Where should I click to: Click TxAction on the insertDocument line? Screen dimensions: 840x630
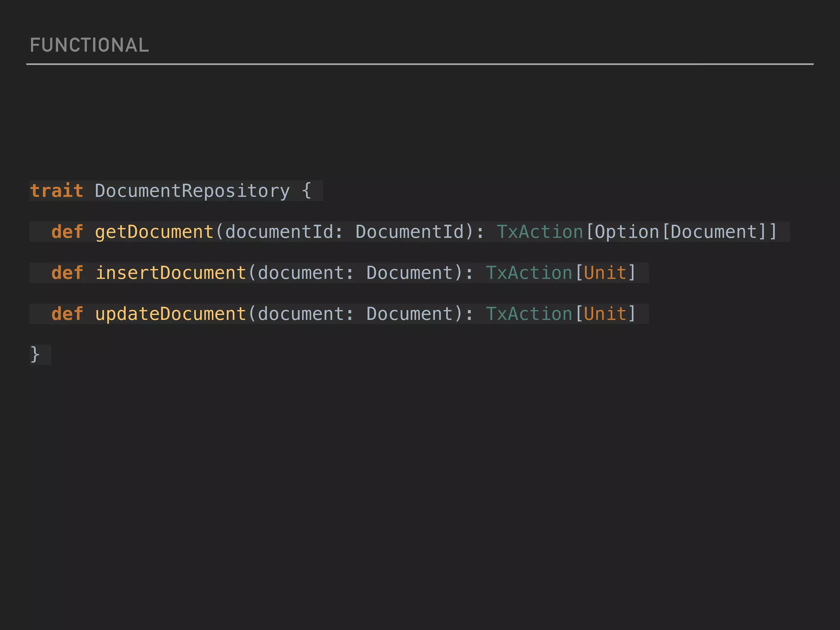(529, 273)
